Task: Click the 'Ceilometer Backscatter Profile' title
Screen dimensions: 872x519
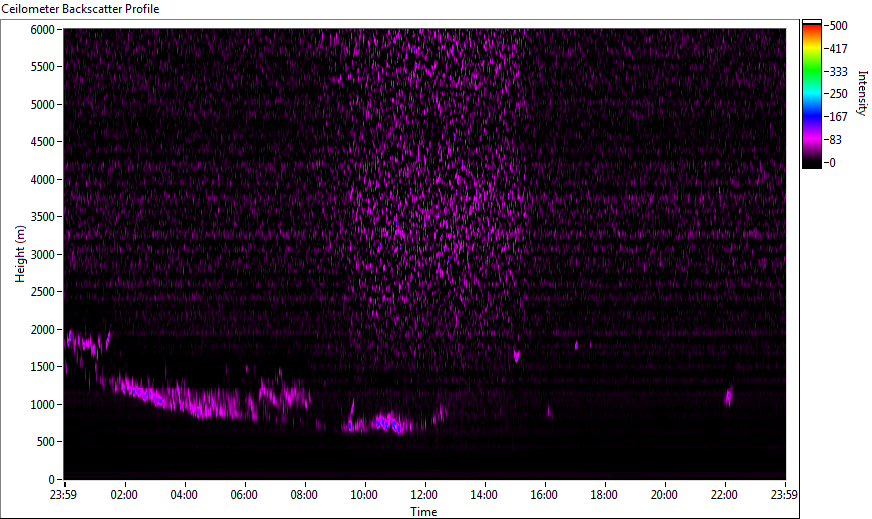Action: pyautogui.click(x=80, y=9)
